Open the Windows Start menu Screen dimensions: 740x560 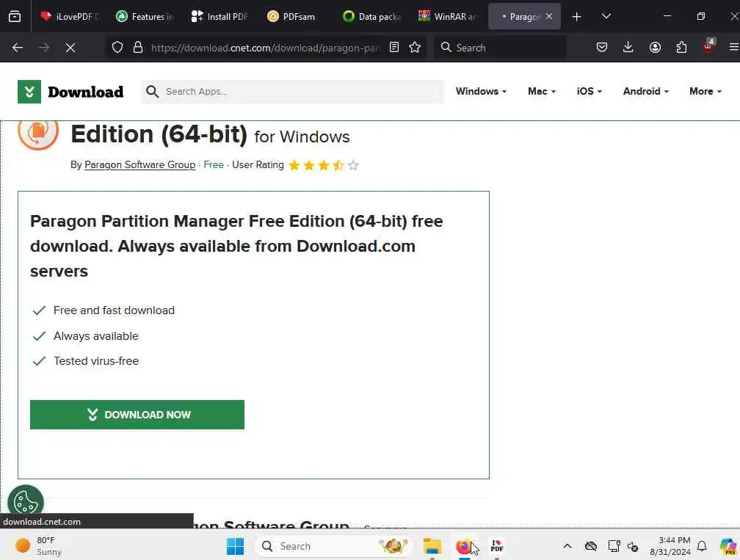coord(235,546)
